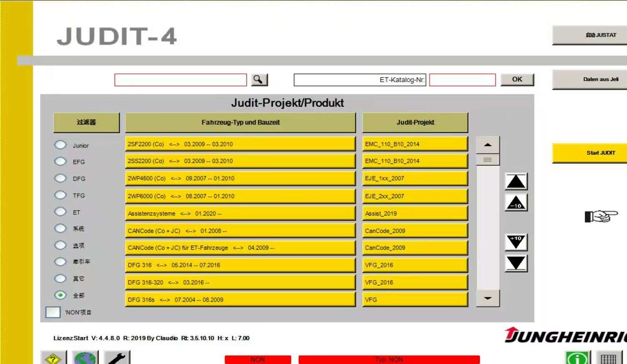Viewport: 627px width, 364px height.
Task: Click the red-bordered search input field
Action: (x=181, y=80)
